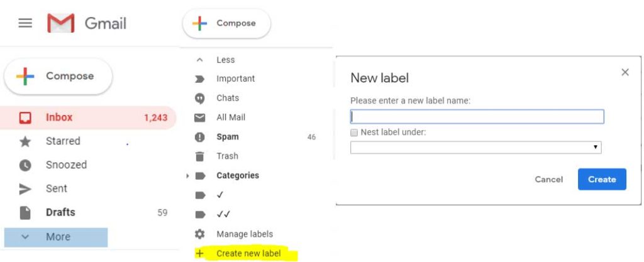644x262 pixels.
Task: Click the Spam exclamation icon
Action: point(200,137)
